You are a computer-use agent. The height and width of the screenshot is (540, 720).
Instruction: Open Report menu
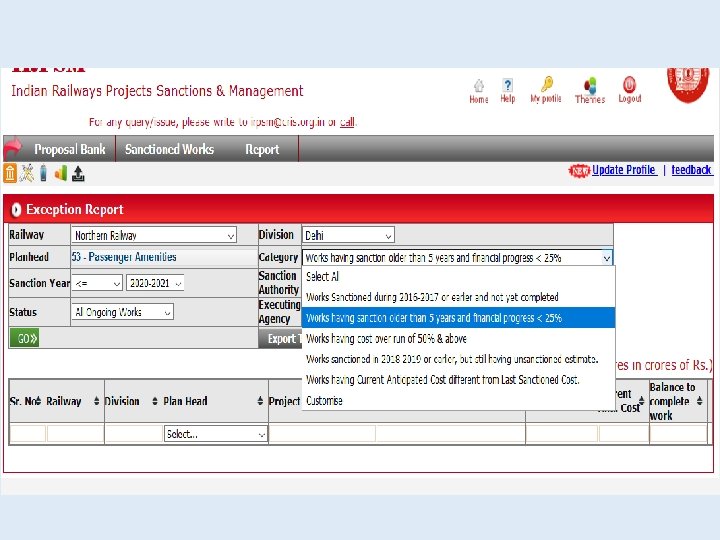coord(262,149)
